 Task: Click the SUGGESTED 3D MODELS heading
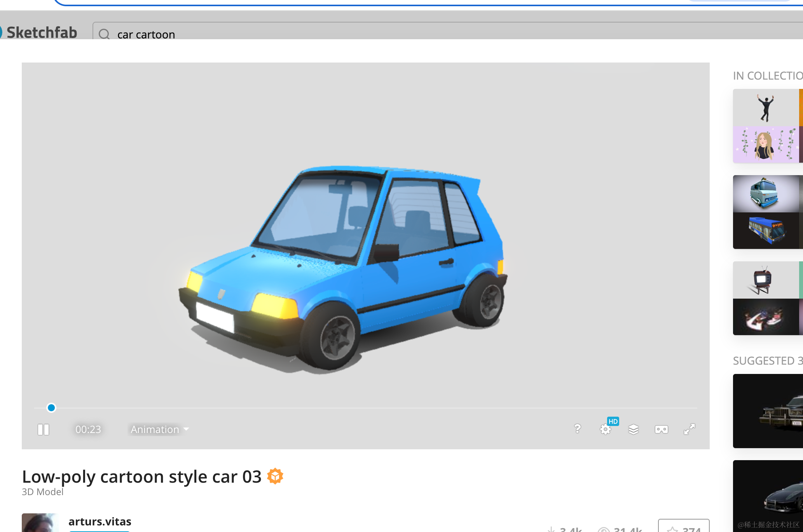point(768,361)
